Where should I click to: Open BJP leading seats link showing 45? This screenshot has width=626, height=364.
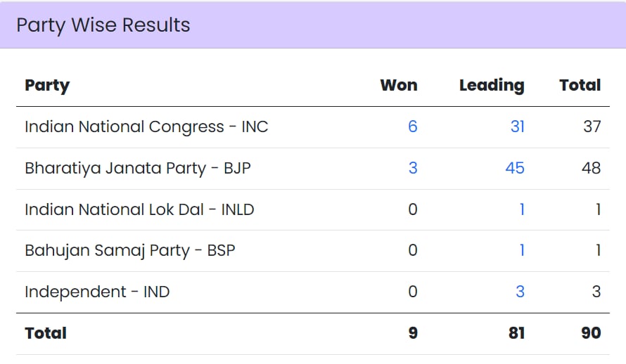[x=515, y=169]
